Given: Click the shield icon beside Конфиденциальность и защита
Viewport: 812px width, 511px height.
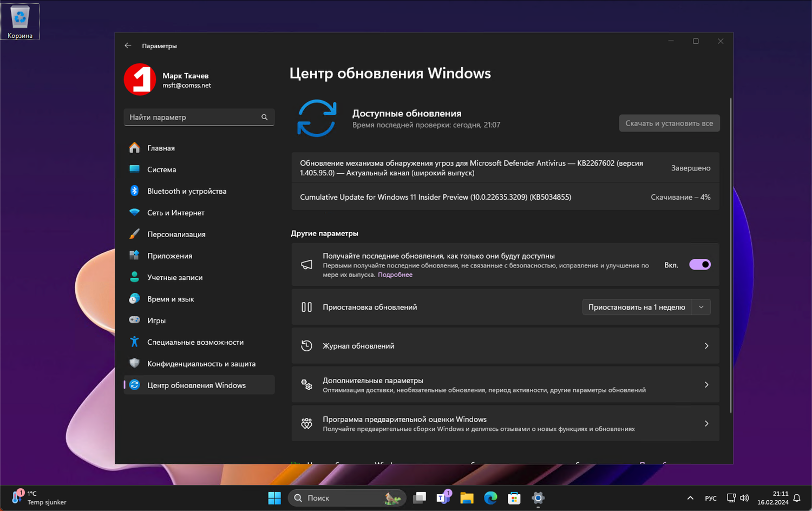Looking at the screenshot, I should [x=134, y=364].
